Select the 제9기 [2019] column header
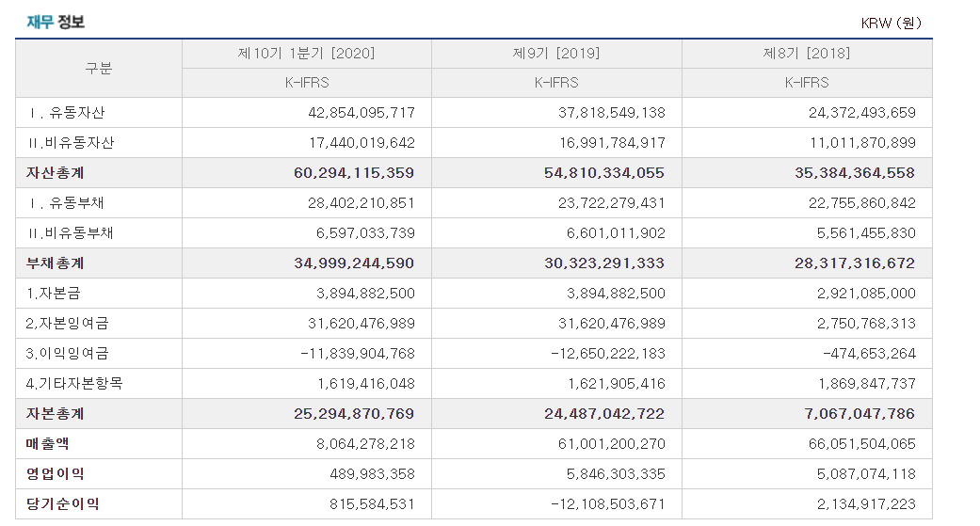Image resolution: width=980 pixels, height=526 pixels. pyautogui.click(x=556, y=54)
